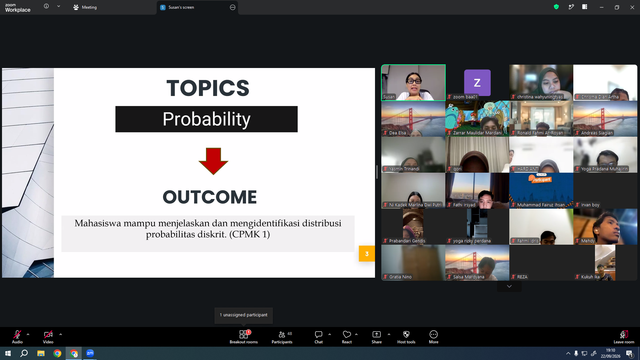The width and height of the screenshot is (640, 360).
Task: Click the Probability topic box on slide
Action: pyautogui.click(x=207, y=119)
